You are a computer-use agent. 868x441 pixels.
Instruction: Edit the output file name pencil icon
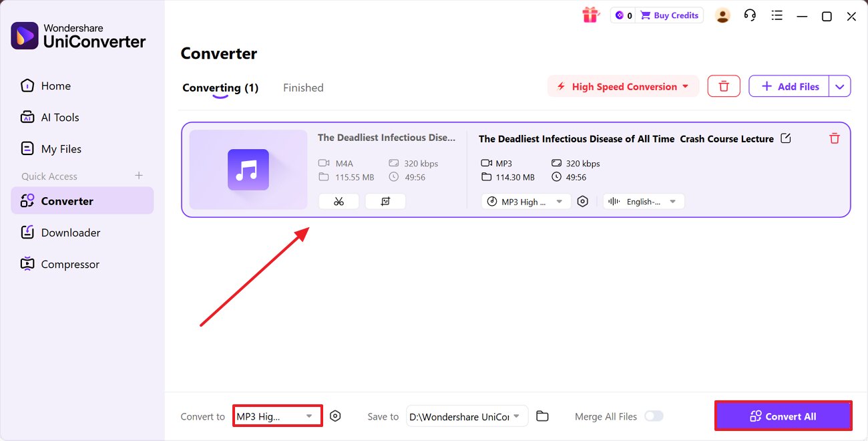tap(786, 138)
